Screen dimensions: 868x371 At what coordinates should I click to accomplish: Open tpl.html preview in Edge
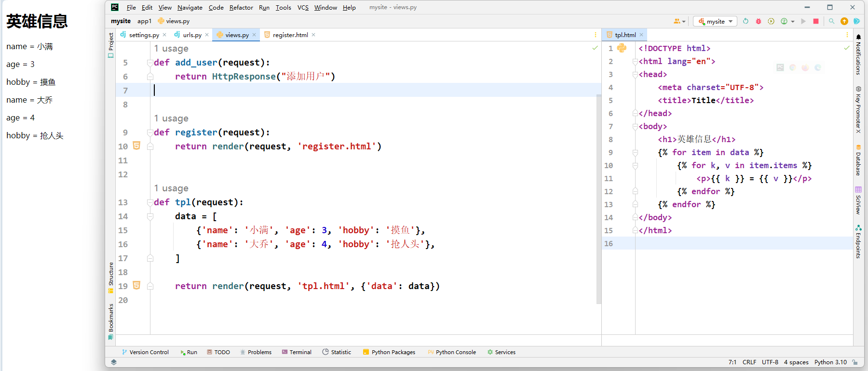(818, 67)
